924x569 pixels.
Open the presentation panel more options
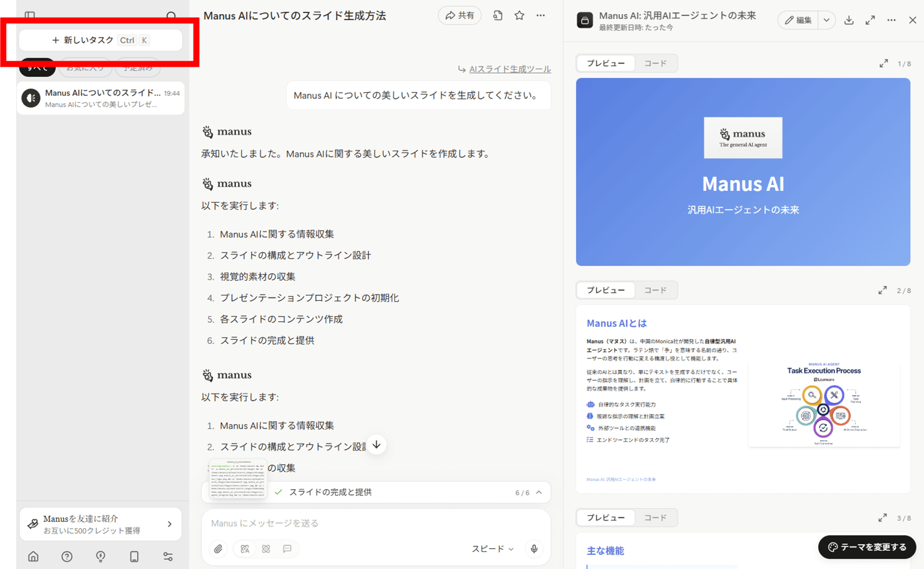pos(891,20)
